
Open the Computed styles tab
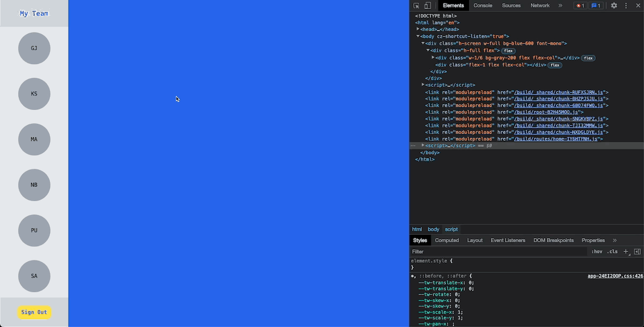tap(447, 240)
